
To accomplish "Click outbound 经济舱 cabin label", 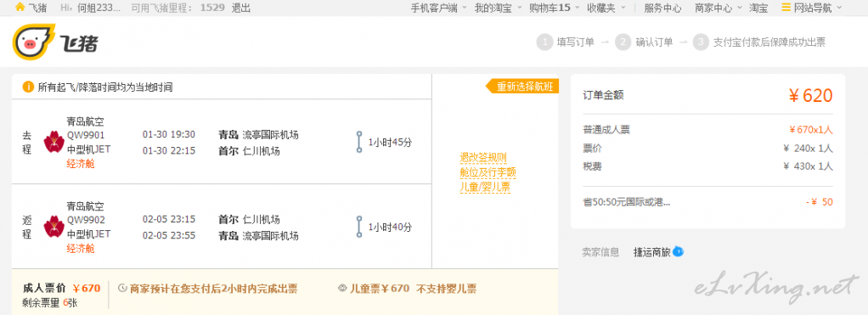I will pyautogui.click(x=81, y=165).
